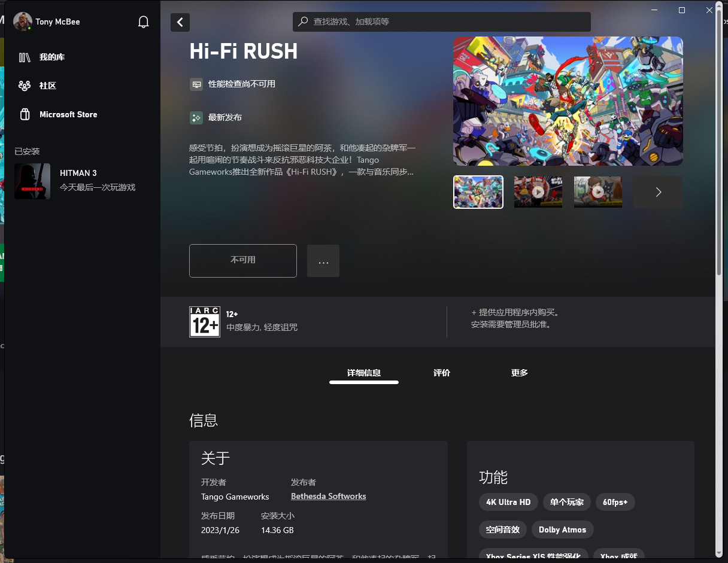Open the Bethesda Softworks publisher link
This screenshot has width=728, height=563.
tap(328, 497)
